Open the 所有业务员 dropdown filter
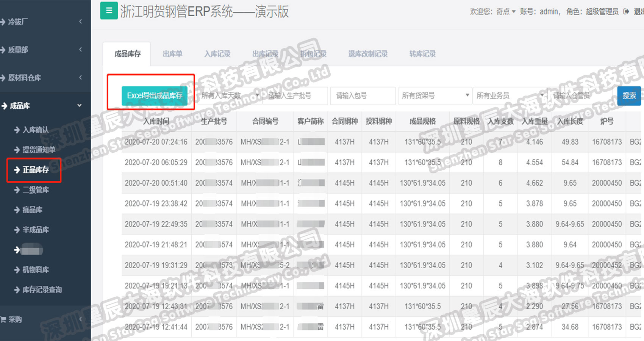644x341 pixels. point(510,95)
